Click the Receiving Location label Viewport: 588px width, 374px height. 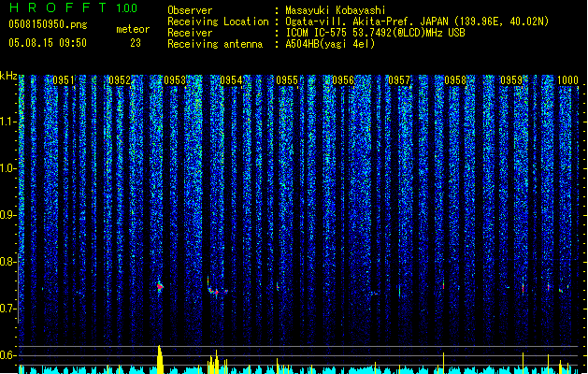click(x=218, y=22)
